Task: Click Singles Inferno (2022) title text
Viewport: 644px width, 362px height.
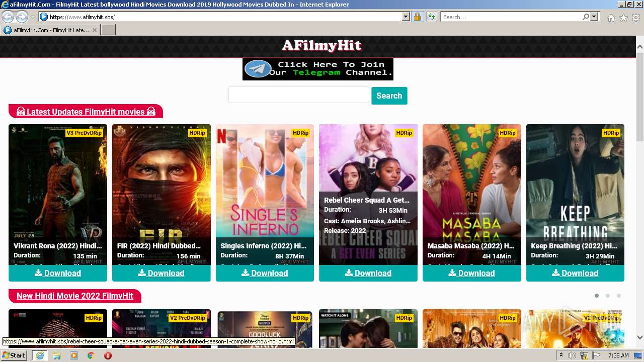Action: (264, 246)
